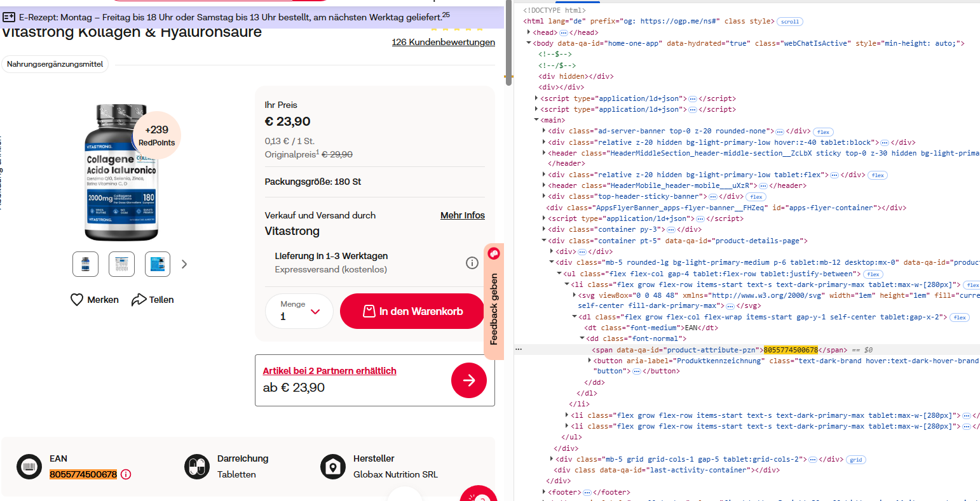Click the E-Rezept card icon in banner
The width and height of the screenshot is (980, 501).
coord(9,17)
